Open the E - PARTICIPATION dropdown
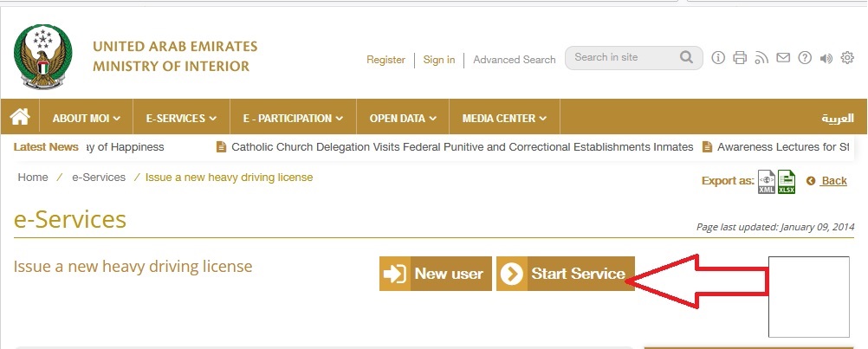This screenshot has width=868, height=349. click(x=293, y=118)
